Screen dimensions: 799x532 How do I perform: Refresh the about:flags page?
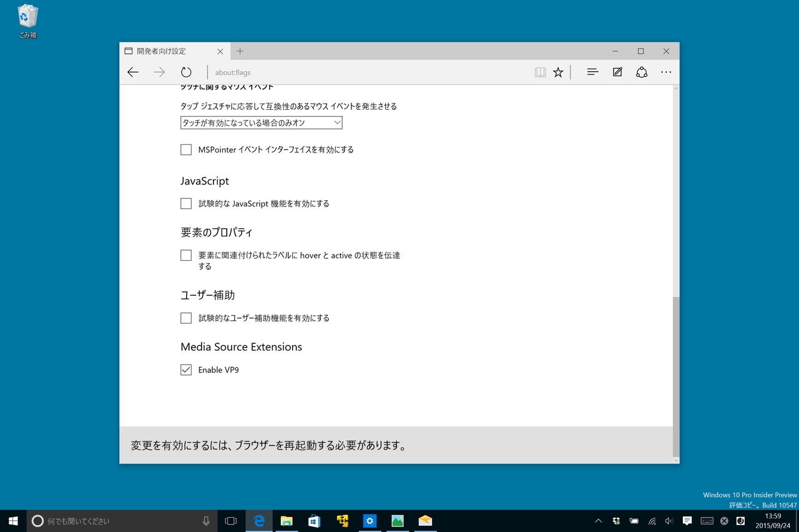click(186, 72)
